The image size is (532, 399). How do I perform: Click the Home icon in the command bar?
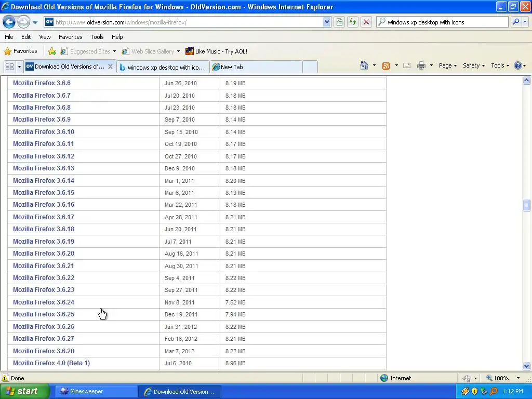click(364, 65)
